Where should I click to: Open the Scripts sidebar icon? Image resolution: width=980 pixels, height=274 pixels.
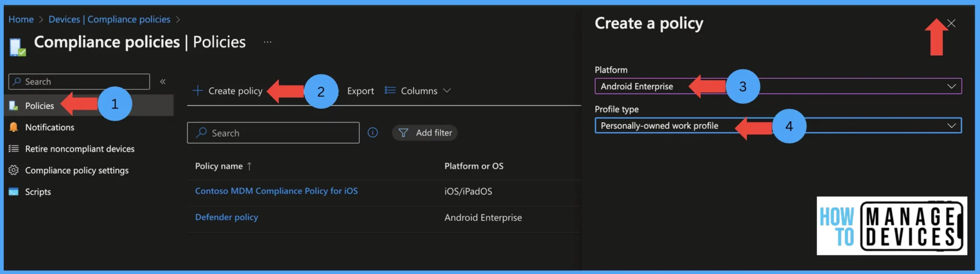click(13, 192)
